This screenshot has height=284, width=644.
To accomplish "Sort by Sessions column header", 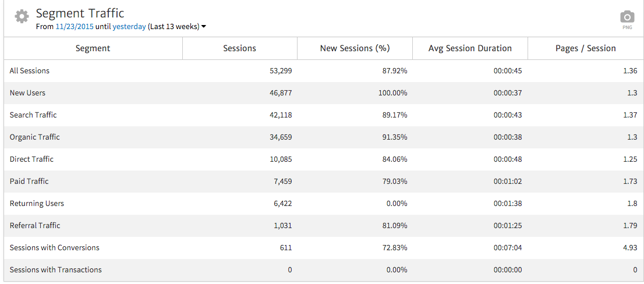I will (239, 48).
